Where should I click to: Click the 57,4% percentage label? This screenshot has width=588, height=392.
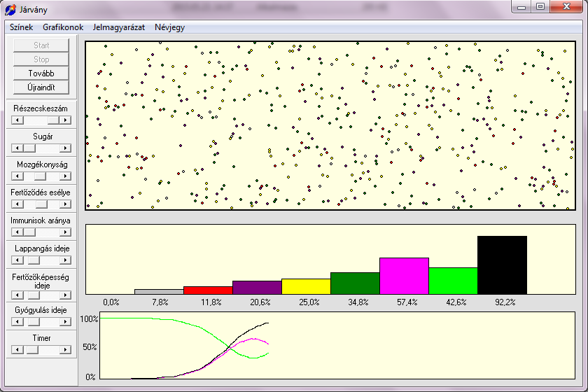(x=407, y=302)
